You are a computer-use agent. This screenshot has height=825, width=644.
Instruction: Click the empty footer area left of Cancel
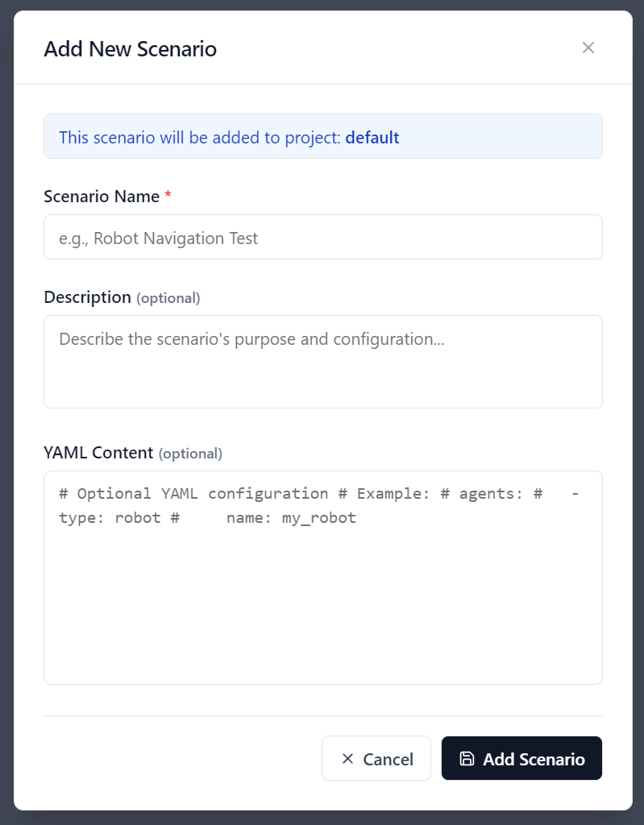177,758
